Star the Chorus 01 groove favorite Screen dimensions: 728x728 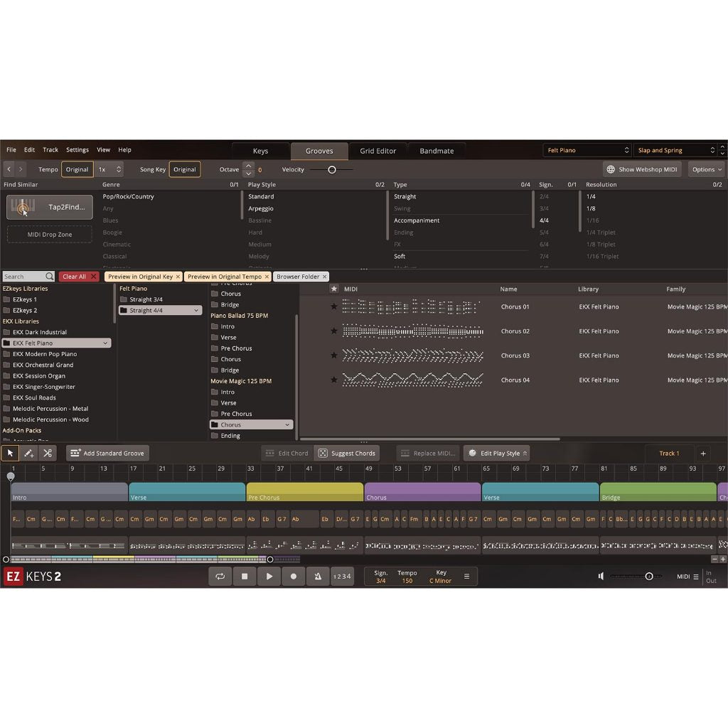click(x=334, y=306)
